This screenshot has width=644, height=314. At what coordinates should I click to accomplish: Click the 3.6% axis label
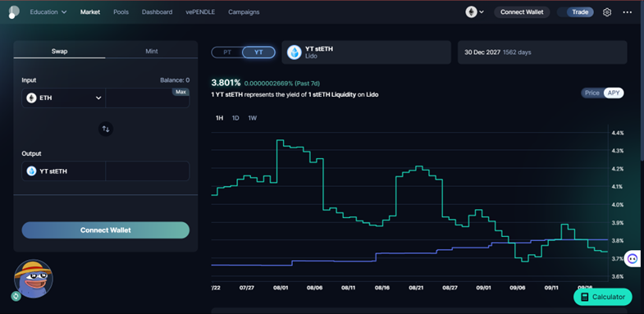tap(618, 276)
